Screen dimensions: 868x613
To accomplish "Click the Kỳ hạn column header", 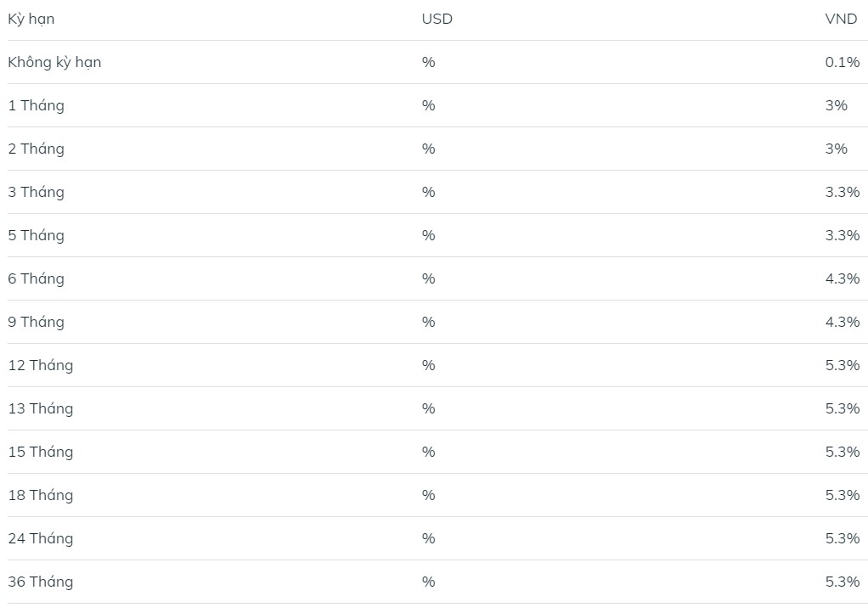I will pyautogui.click(x=31, y=20).
